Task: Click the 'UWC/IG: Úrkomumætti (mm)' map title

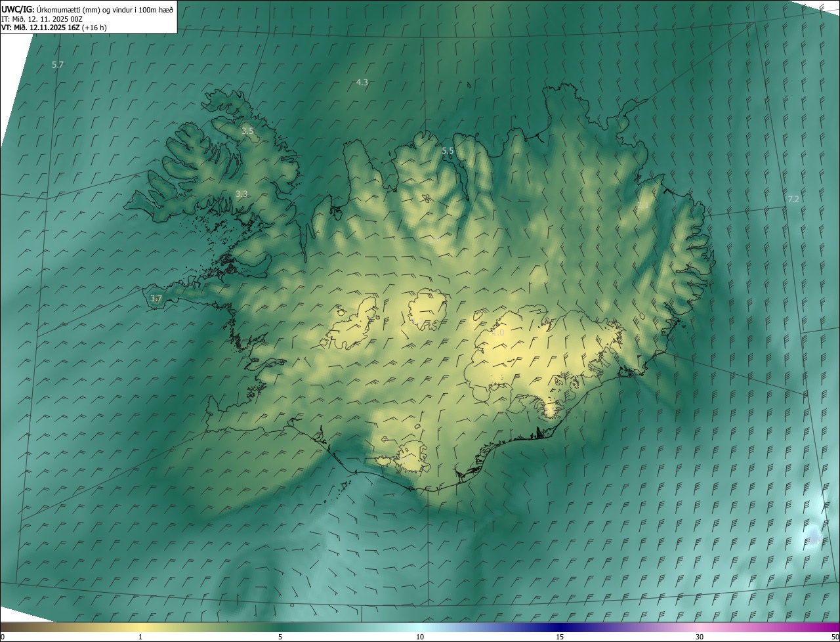Action: 87,9
